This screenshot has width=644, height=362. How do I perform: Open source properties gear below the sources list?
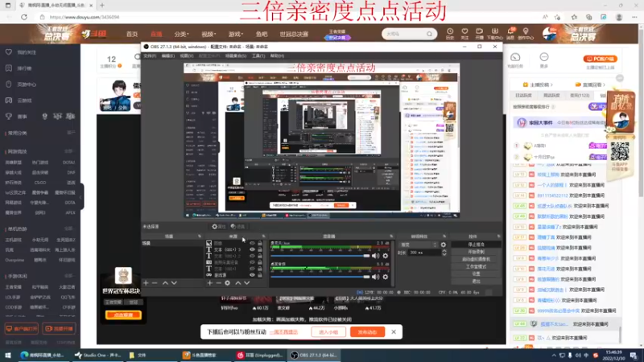(x=227, y=283)
